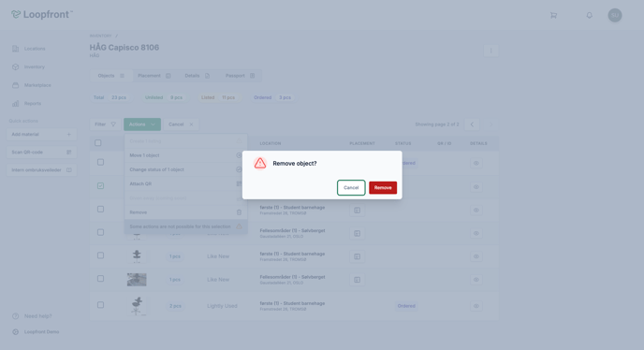This screenshot has height=350, width=644.
Task: Open the SU user avatar menu
Action: coord(615,15)
